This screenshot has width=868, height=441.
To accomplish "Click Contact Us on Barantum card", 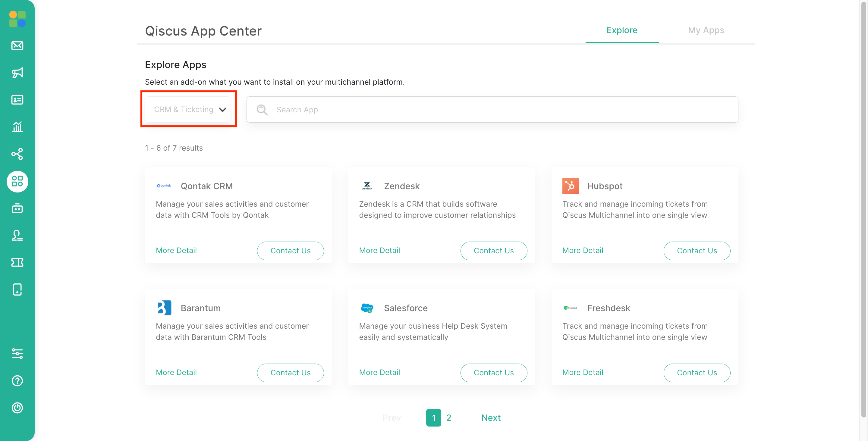I will click(x=291, y=373).
